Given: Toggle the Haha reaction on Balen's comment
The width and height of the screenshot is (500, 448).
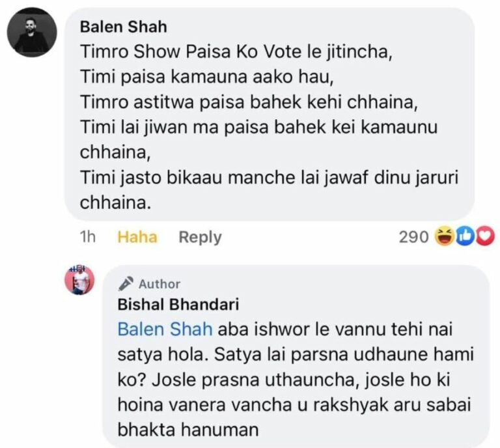Looking at the screenshot, I should coord(137,238).
